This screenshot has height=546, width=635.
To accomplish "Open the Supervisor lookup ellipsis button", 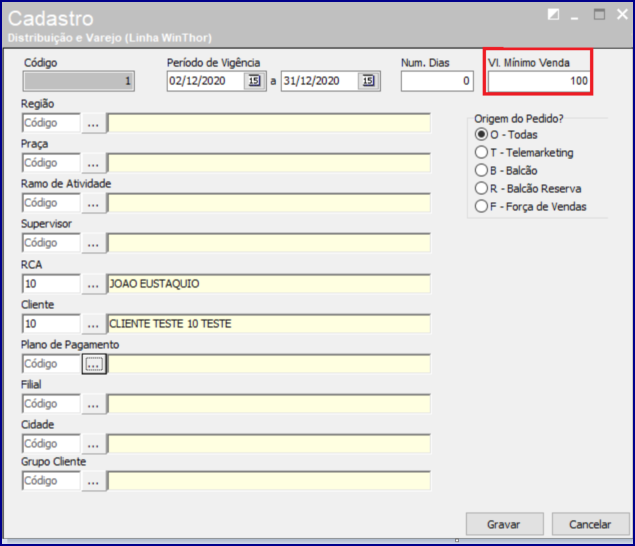I will coord(94,243).
